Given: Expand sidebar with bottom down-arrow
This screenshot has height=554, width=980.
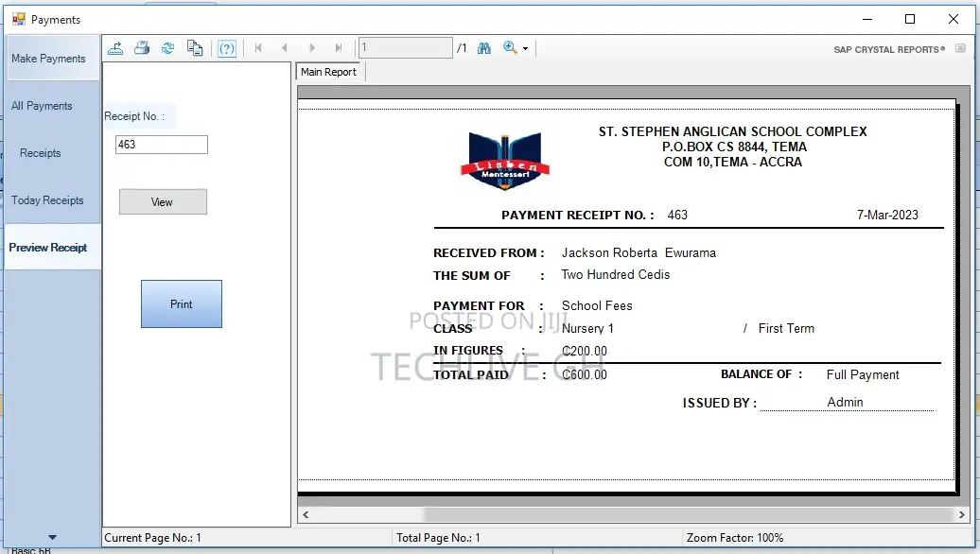Looking at the screenshot, I should (x=53, y=537).
